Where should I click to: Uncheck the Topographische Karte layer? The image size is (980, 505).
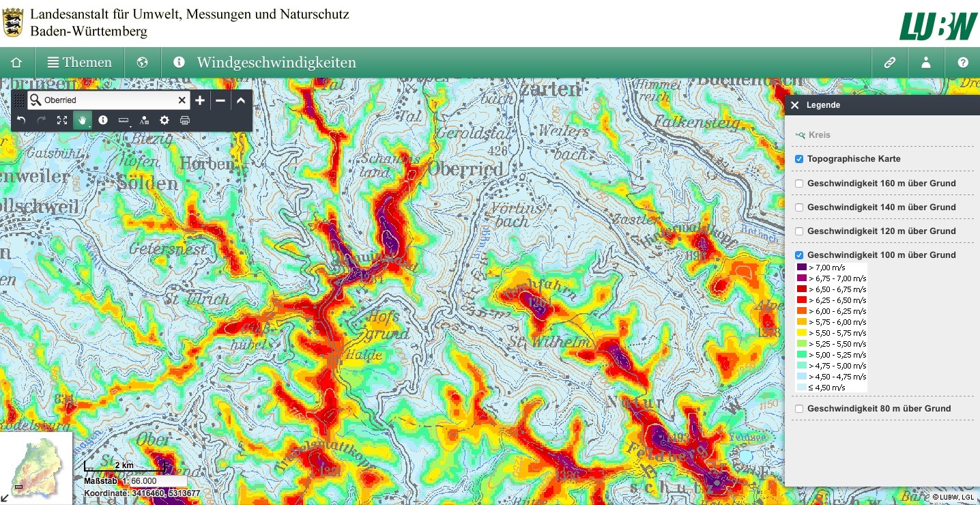(798, 159)
